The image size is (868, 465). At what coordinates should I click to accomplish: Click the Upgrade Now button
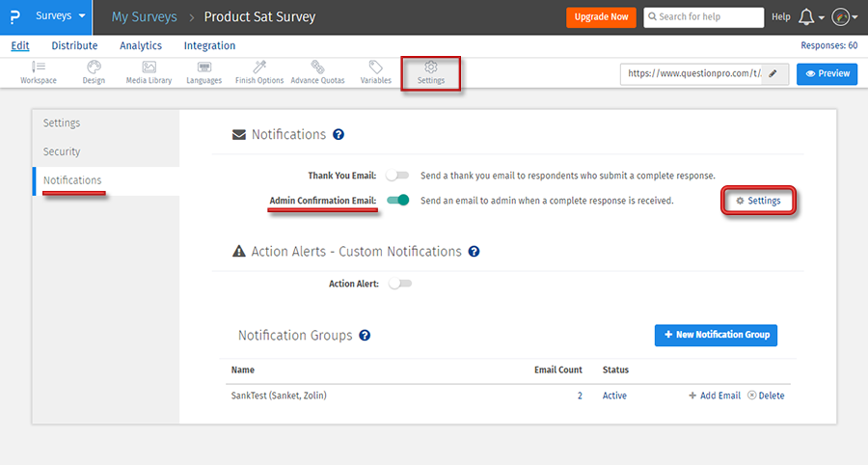coord(601,16)
